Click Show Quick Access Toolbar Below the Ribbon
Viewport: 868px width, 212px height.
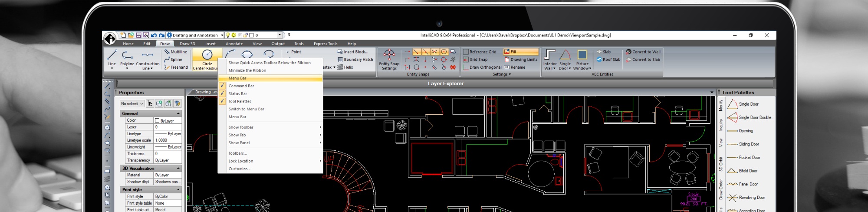270,63
